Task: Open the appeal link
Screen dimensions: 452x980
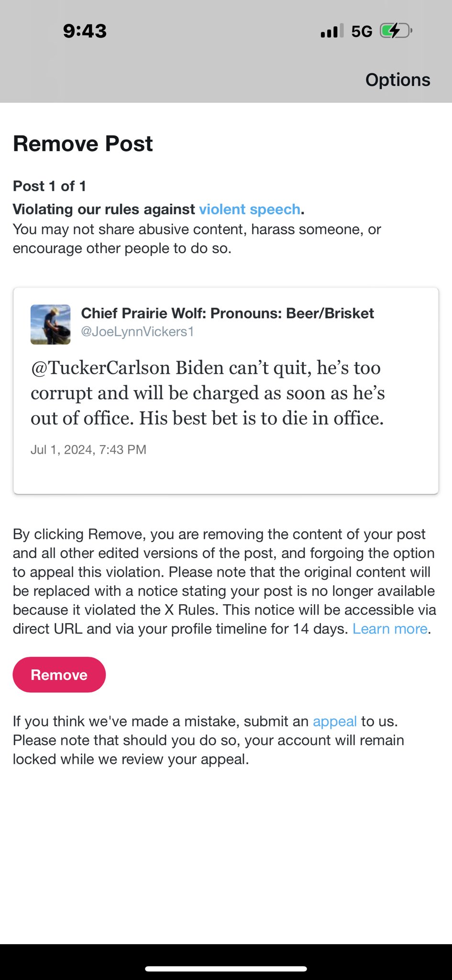Action: coord(335,721)
